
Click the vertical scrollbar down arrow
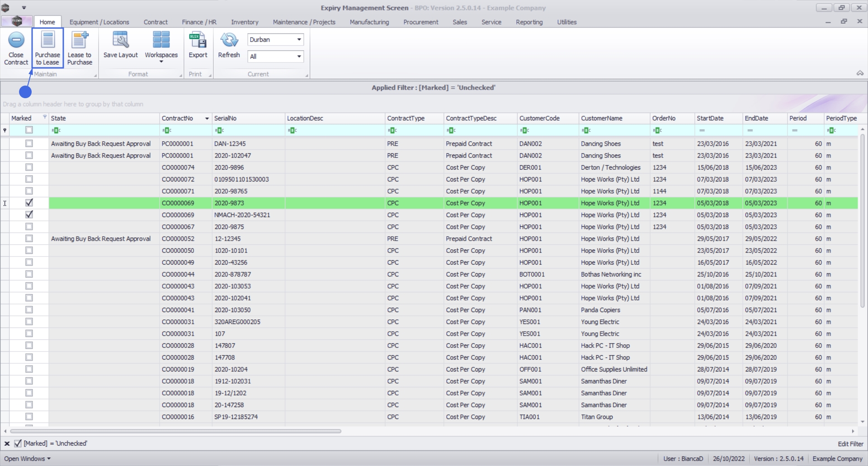tap(863, 421)
